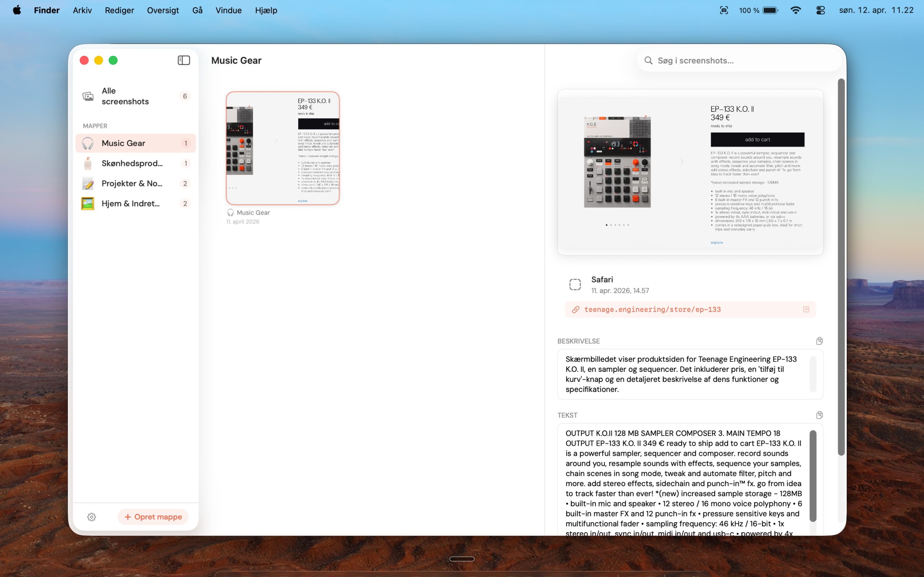Open settings gear in sidebar footer
The height and width of the screenshot is (577, 924).
[92, 517]
